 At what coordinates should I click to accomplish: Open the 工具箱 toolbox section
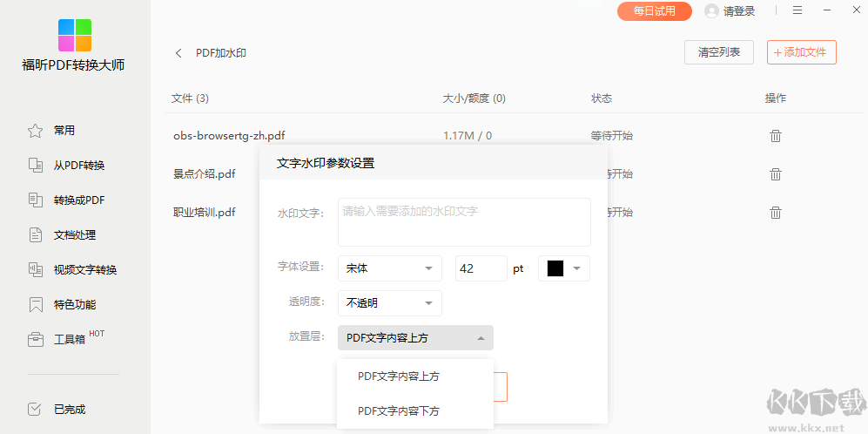(69, 339)
